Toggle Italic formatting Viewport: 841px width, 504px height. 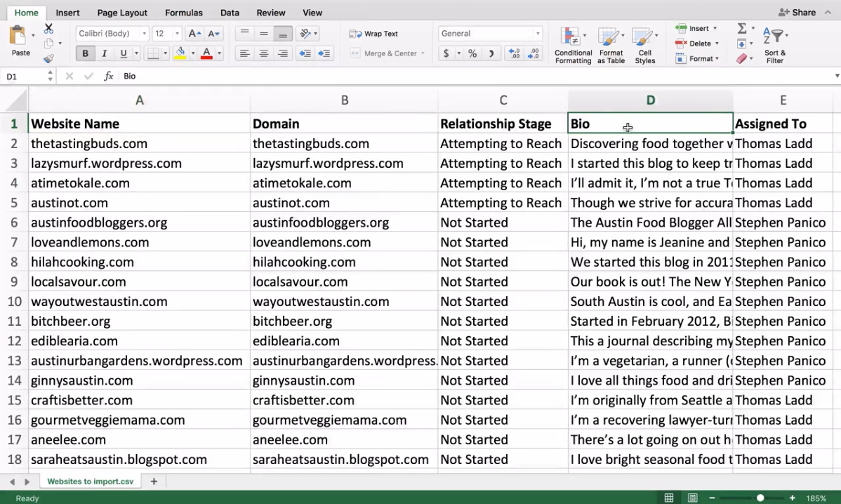(x=104, y=53)
